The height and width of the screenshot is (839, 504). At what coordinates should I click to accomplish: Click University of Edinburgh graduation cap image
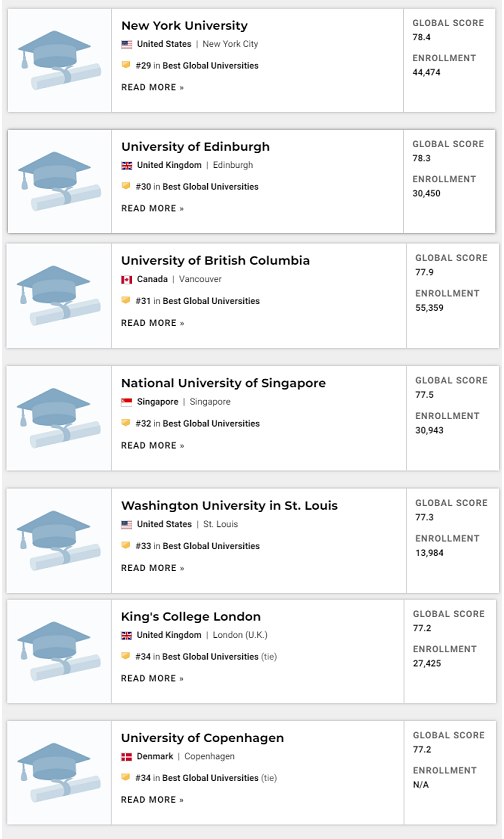(59, 181)
